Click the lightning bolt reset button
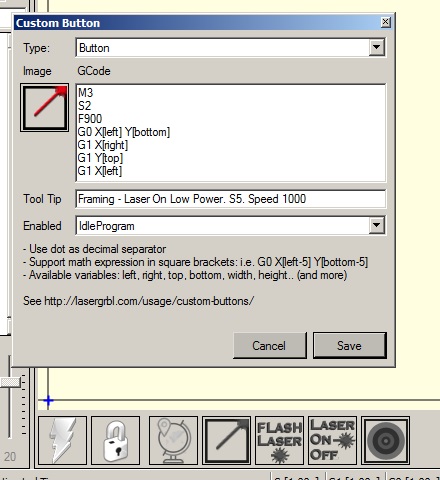440x480 pixels. click(63, 440)
